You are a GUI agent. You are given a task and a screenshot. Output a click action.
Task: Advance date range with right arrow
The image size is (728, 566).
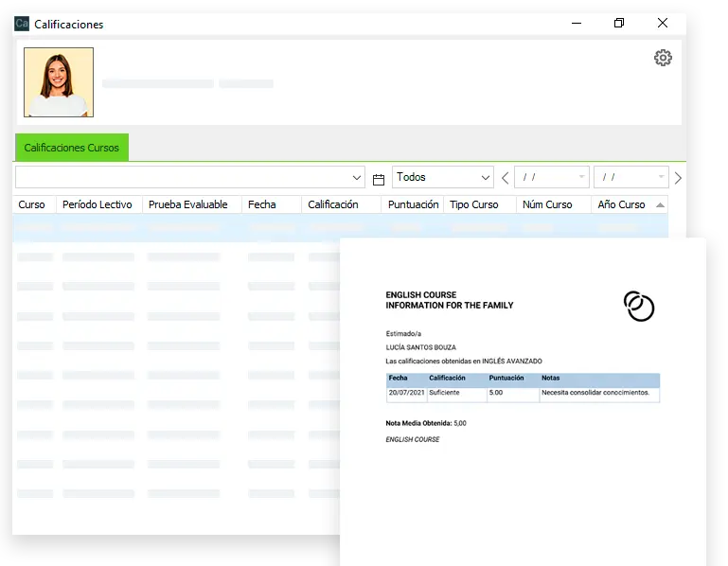pos(678,178)
